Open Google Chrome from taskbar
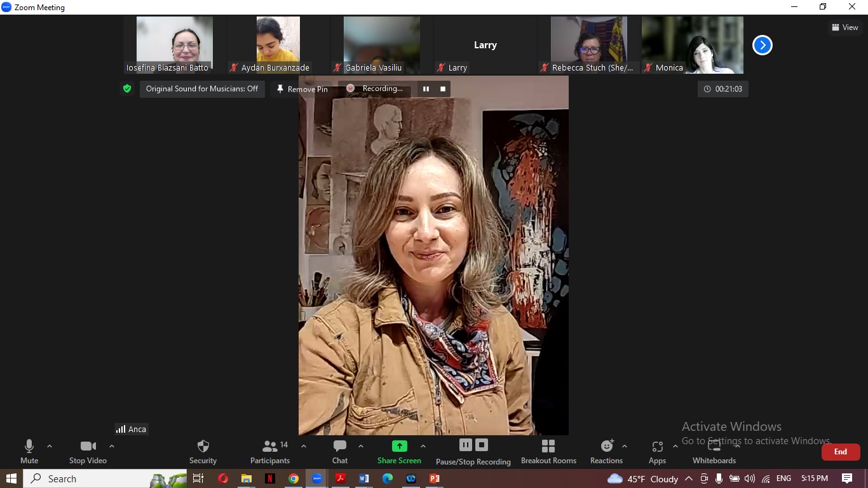The image size is (868, 488). pyautogui.click(x=294, y=478)
